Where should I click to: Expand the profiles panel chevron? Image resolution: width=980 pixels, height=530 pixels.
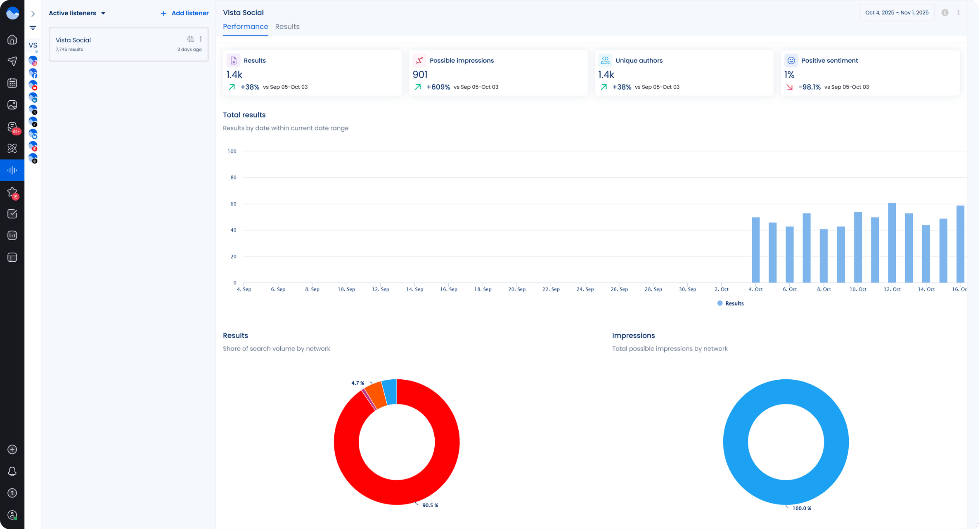[33, 14]
